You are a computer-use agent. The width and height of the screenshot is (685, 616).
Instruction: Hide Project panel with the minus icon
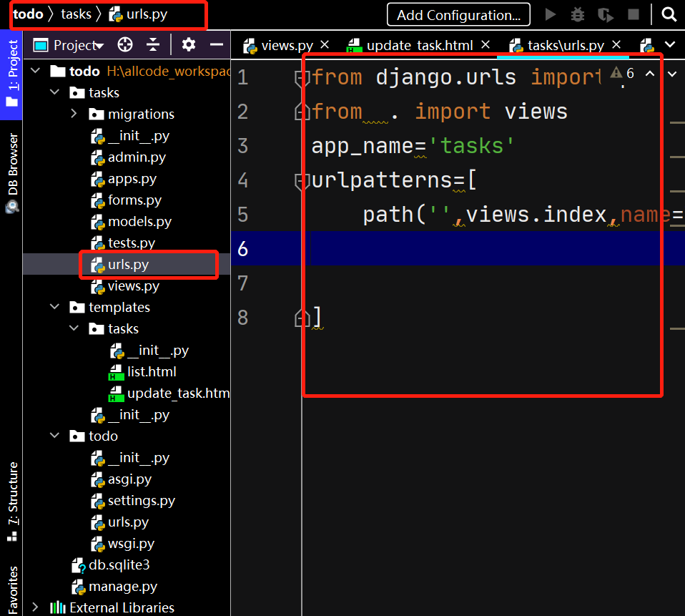click(x=216, y=44)
